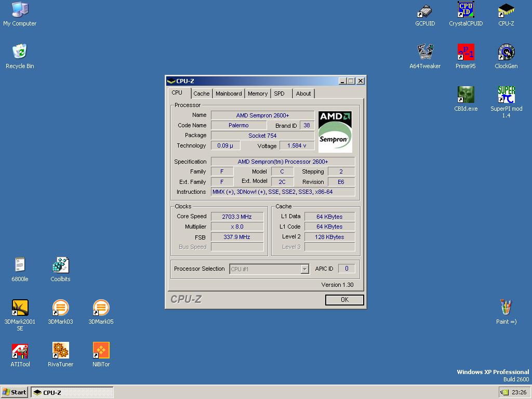Open the Windows Start menu

point(14,392)
